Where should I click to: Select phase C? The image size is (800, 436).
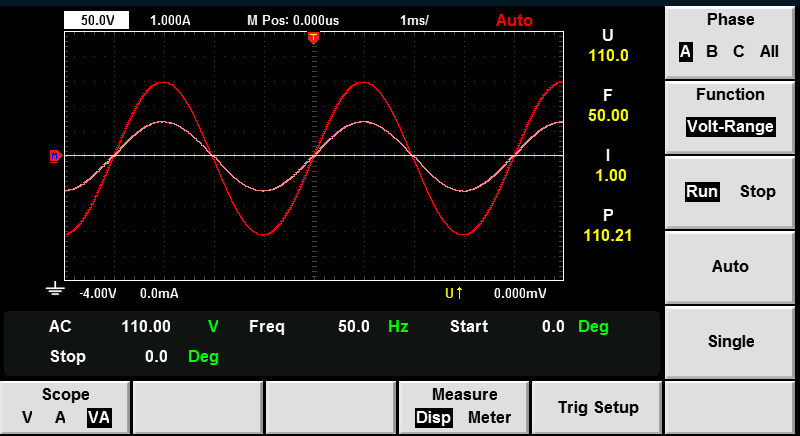coord(738,52)
